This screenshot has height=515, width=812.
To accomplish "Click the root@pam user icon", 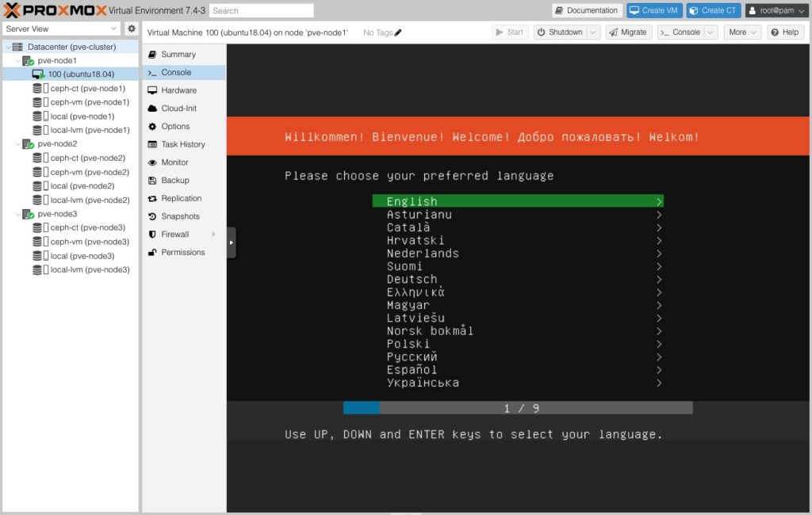I will pyautogui.click(x=753, y=10).
